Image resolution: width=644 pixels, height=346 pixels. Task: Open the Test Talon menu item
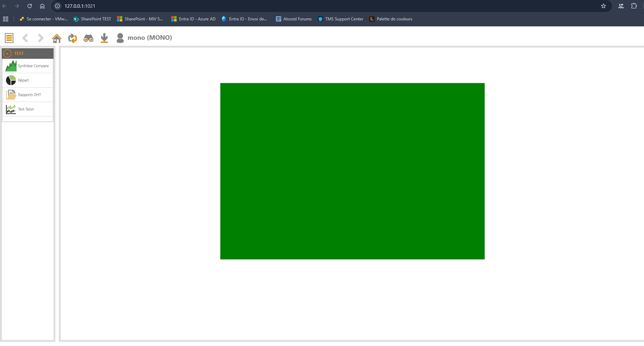28,109
